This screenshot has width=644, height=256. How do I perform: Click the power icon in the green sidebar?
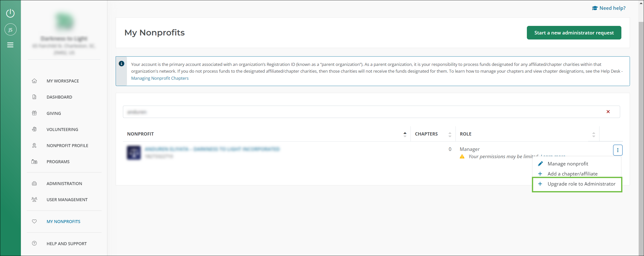point(10,13)
